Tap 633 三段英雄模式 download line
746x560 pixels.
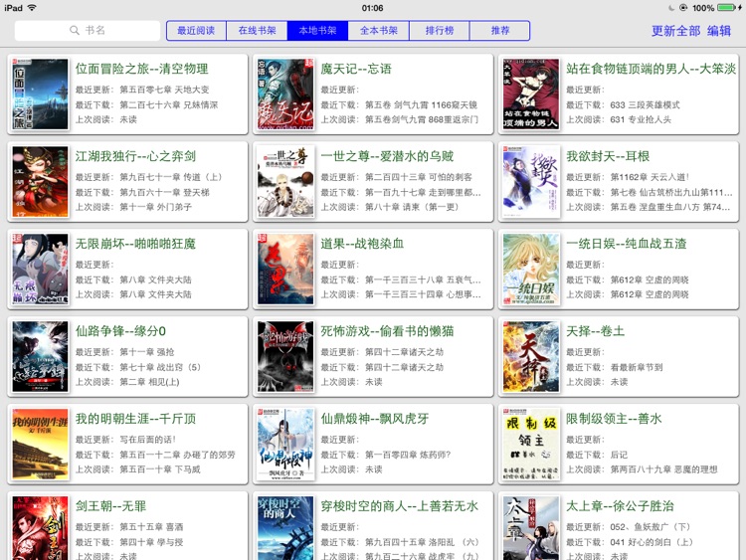pos(645,104)
